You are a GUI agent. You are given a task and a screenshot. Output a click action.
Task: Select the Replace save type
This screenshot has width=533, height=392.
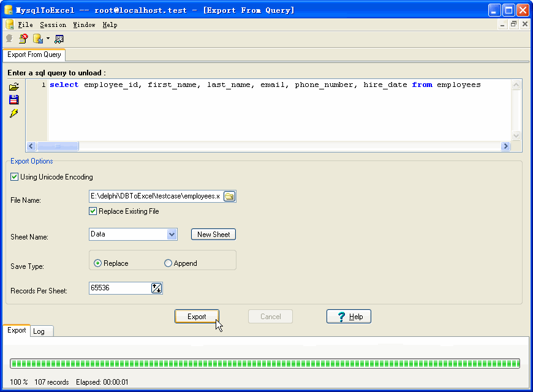click(x=97, y=263)
